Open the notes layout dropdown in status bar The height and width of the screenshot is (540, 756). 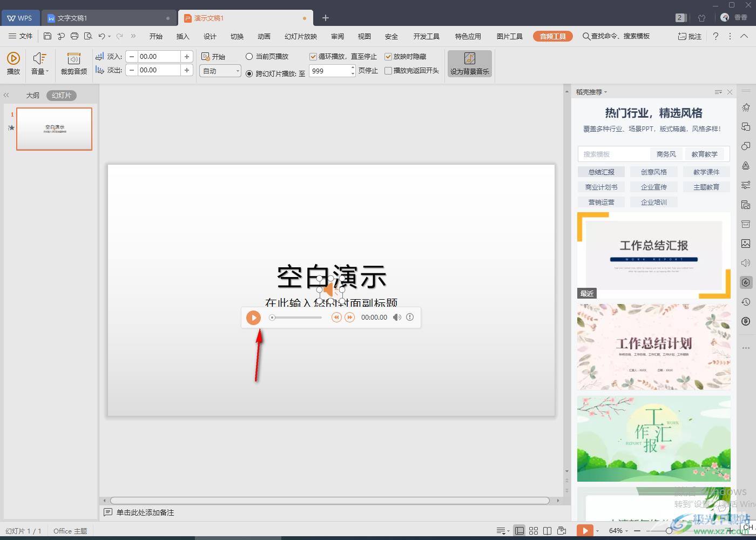pyautogui.click(x=503, y=531)
